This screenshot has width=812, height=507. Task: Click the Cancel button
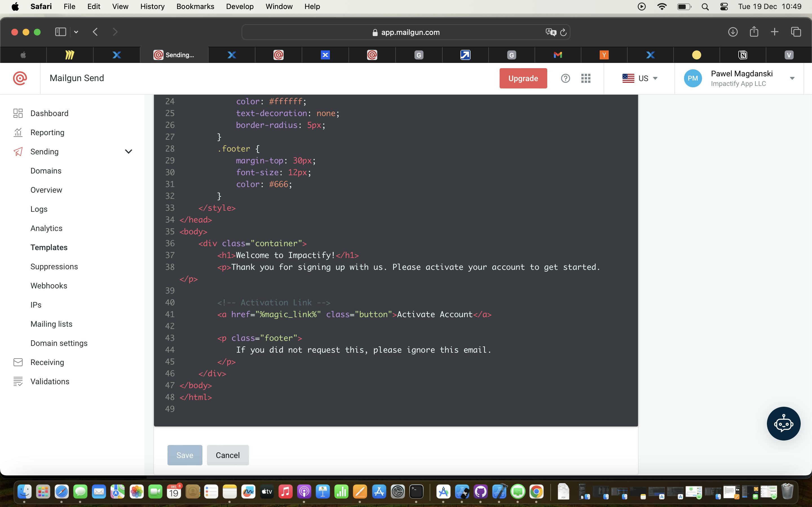pos(228,455)
